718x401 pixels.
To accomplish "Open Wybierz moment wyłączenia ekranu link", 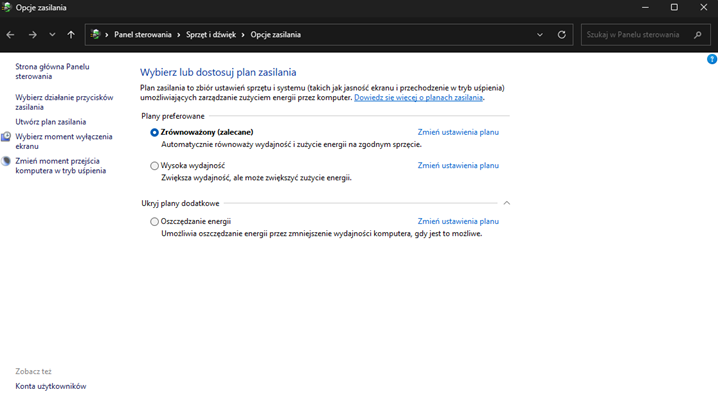I will click(64, 141).
